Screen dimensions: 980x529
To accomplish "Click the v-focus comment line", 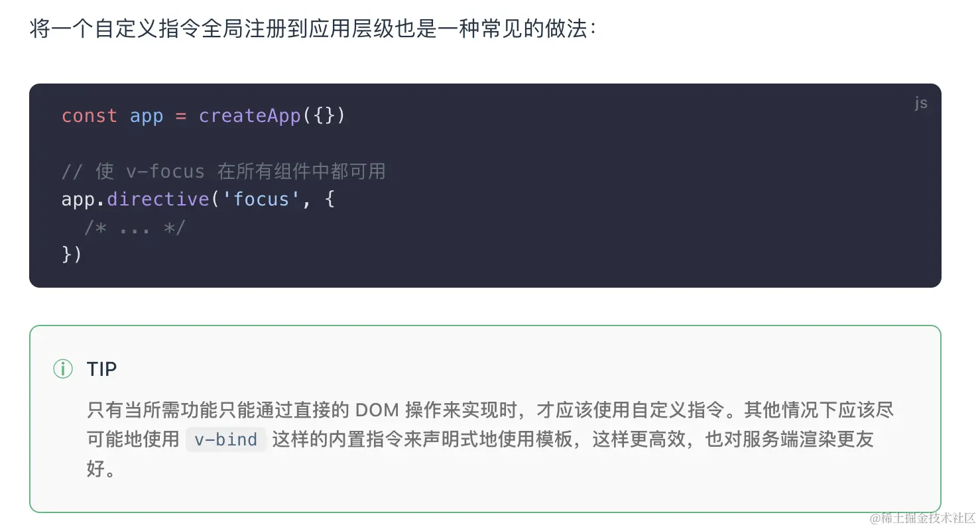I will pos(223,172).
